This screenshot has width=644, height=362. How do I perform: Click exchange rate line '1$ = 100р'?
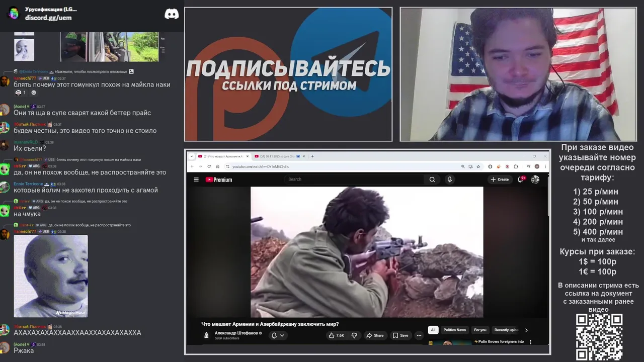click(x=598, y=262)
